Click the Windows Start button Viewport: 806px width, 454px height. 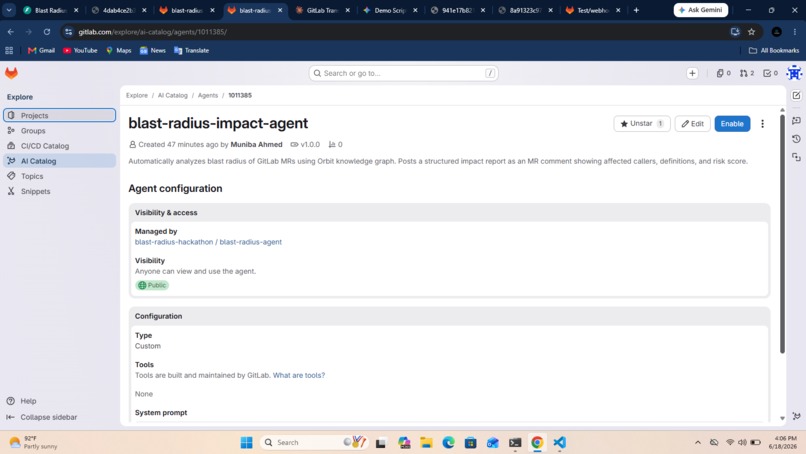pyautogui.click(x=247, y=442)
